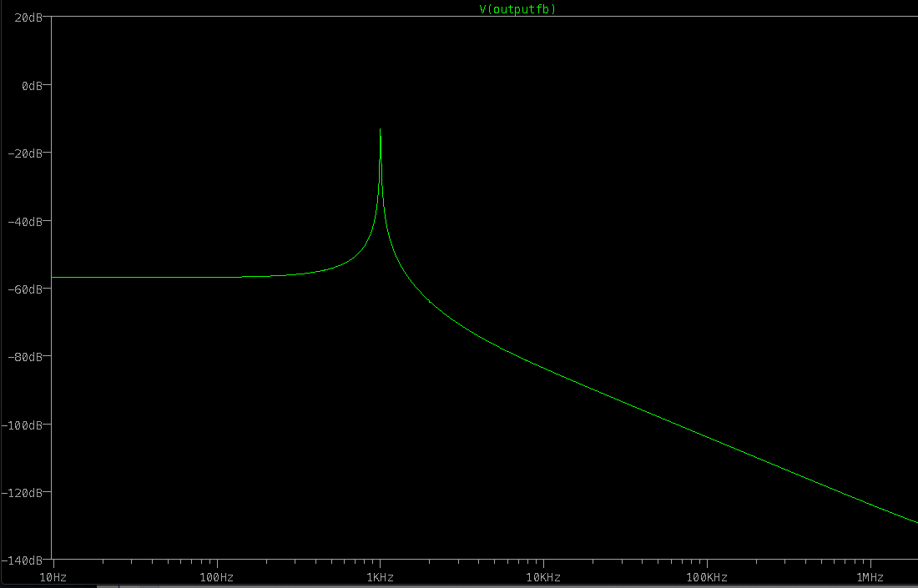Click the -40dB axis label
The width and height of the screenshot is (918, 588).
[x=24, y=222]
